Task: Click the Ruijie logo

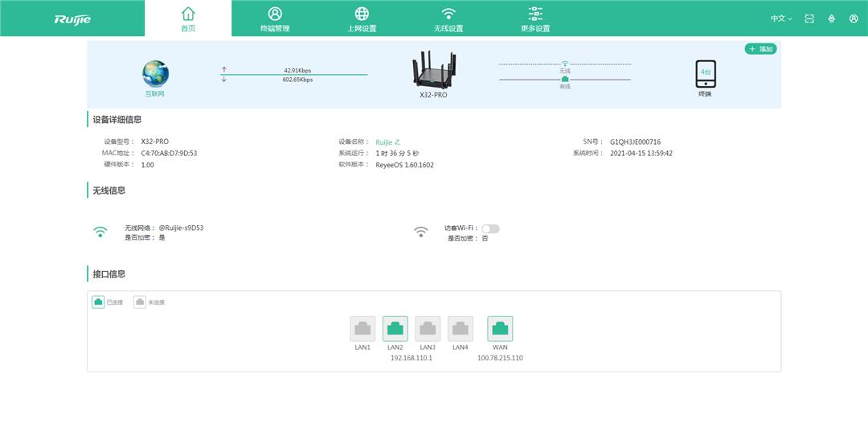Action: pos(72,19)
